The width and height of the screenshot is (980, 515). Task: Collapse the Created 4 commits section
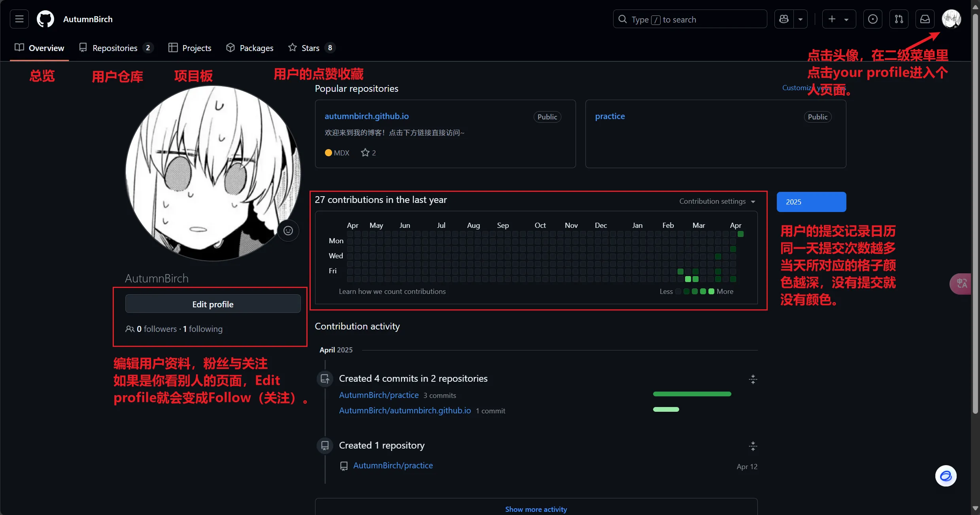753,379
